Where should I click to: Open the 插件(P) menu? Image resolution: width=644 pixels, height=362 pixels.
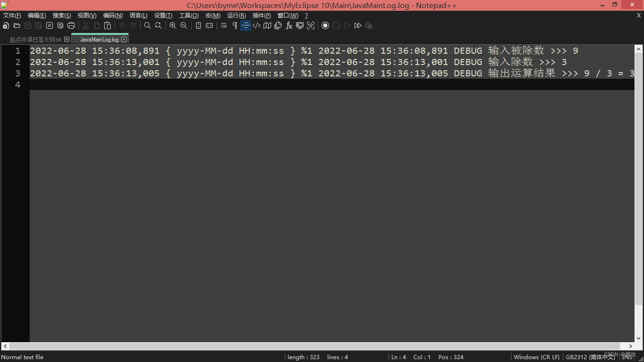coord(262,16)
